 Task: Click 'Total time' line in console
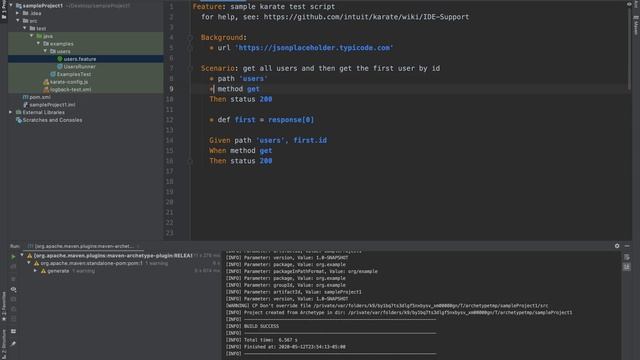(261, 340)
